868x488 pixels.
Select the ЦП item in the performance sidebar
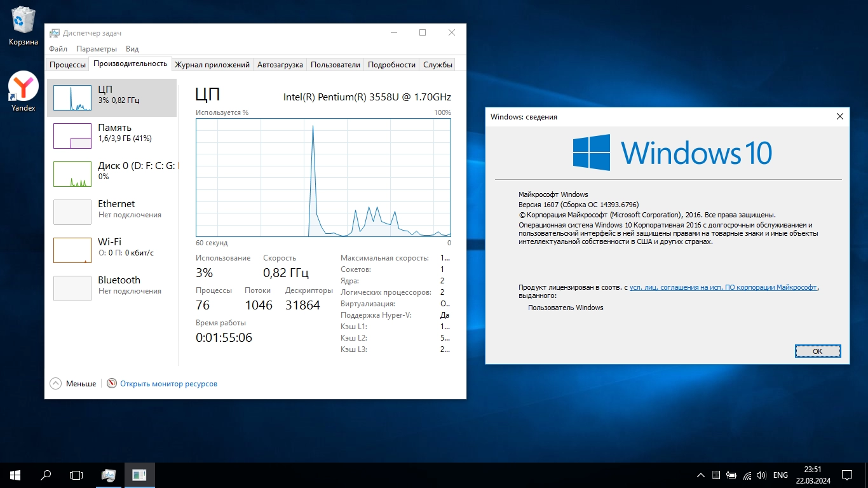coord(112,98)
